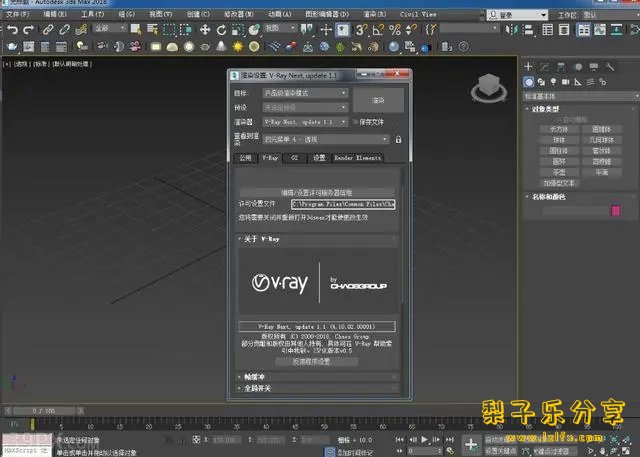Viewport: 640px width, 457px height.
Task: Enable the 保存文件 checkbox
Action: 356,122
